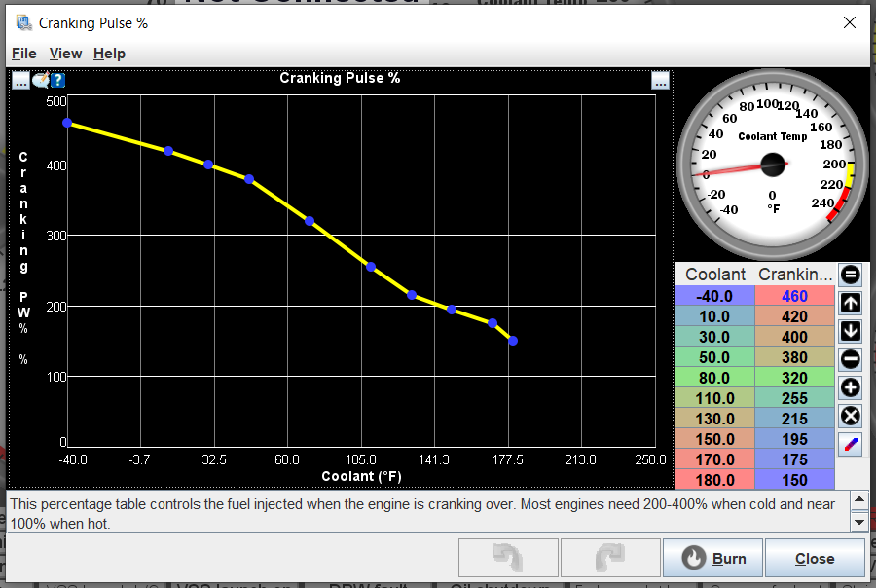This screenshot has width=876, height=588.
Task: Open the left ellipsis graph options button
Action: coord(20,81)
